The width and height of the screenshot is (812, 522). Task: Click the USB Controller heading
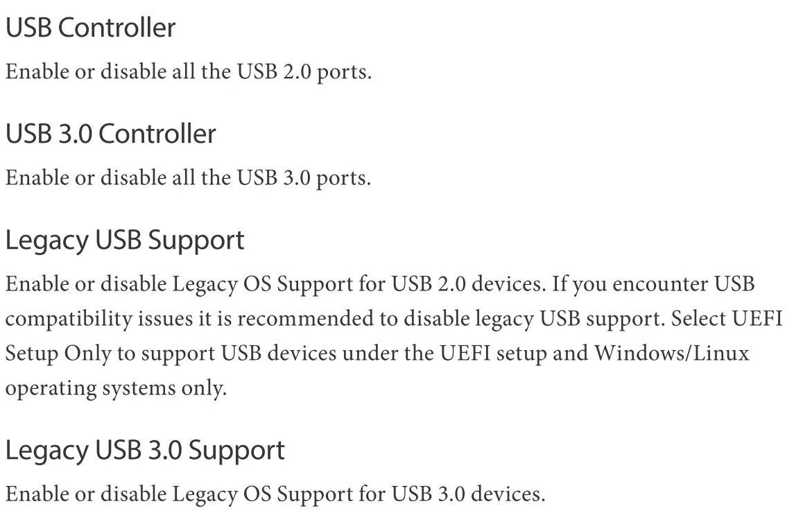pyautogui.click(x=91, y=28)
